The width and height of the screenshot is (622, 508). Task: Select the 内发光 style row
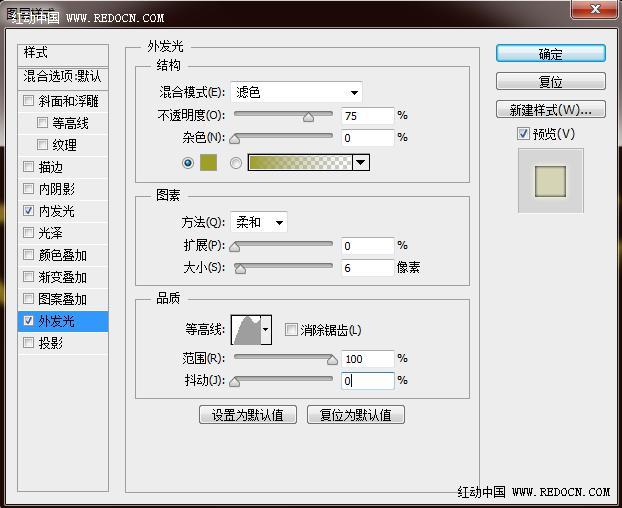coord(63,211)
